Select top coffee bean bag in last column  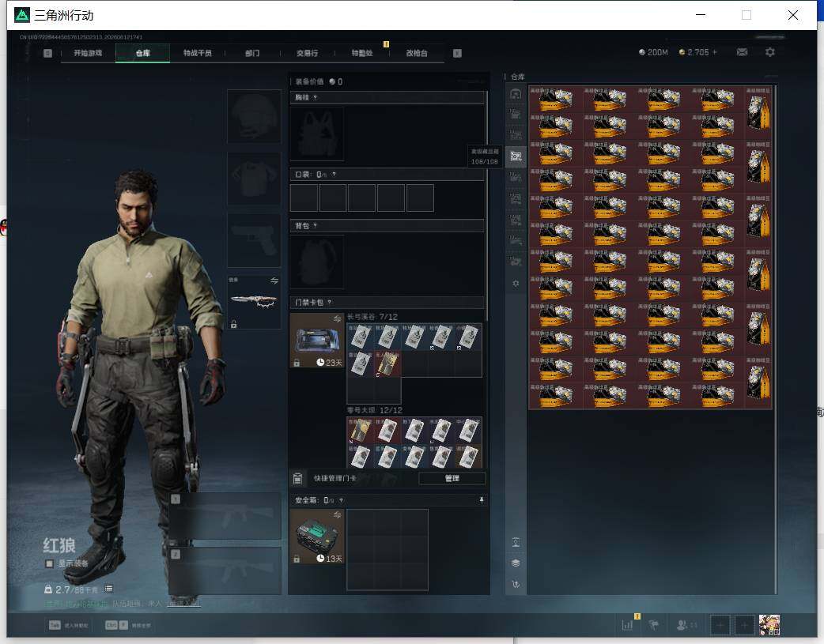click(x=758, y=113)
